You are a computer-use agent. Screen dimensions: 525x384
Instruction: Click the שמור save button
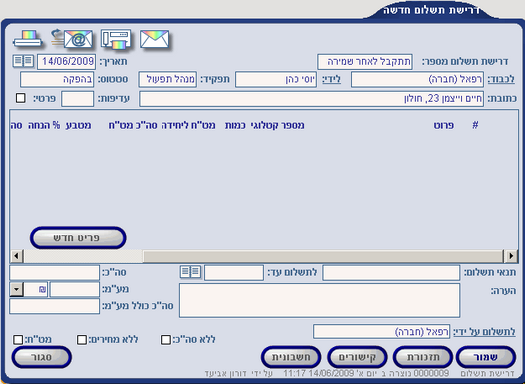pos(486,357)
